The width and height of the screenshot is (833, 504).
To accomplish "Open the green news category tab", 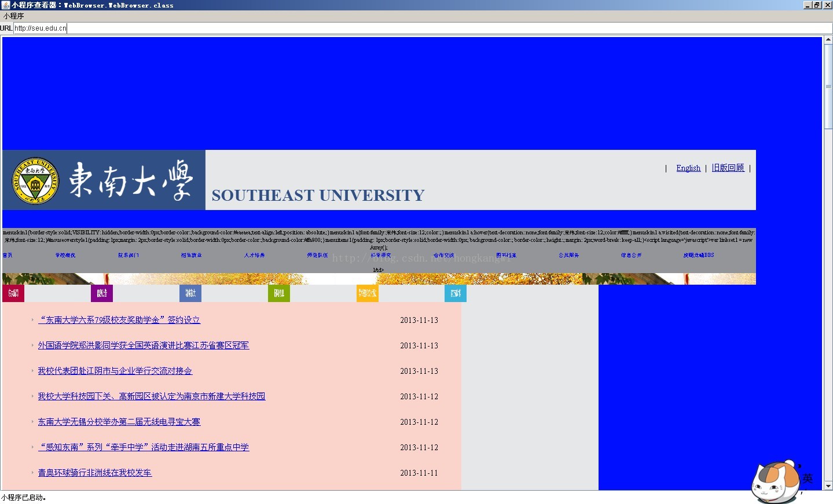I will (279, 293).
